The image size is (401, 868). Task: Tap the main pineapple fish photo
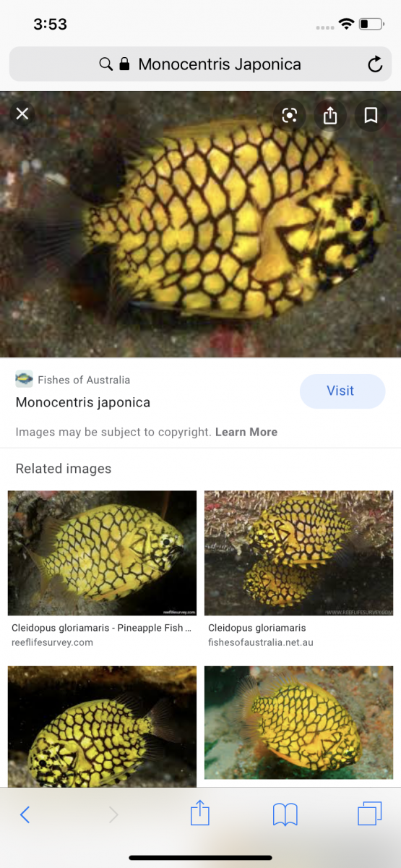pyautogui.click(x=200, y=224)
